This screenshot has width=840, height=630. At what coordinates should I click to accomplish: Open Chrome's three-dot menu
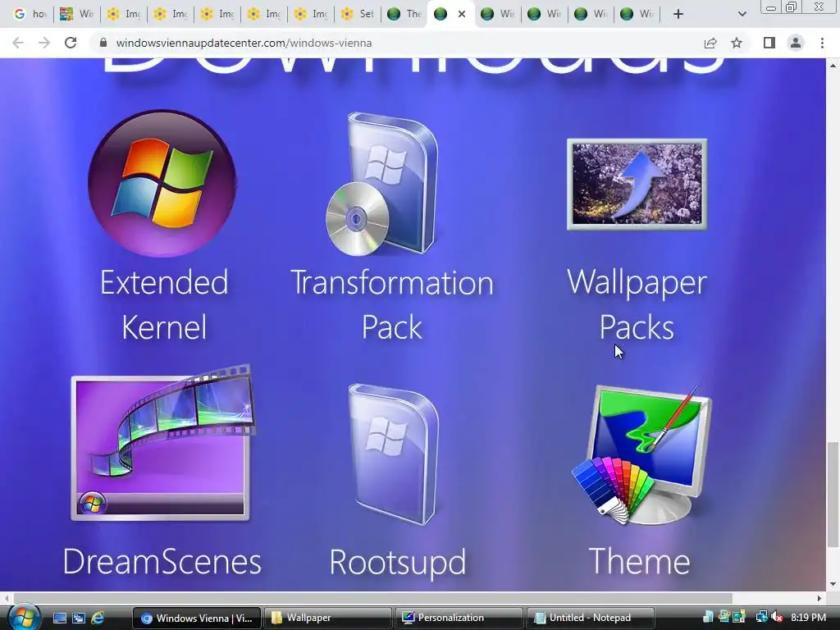point(822,43)
